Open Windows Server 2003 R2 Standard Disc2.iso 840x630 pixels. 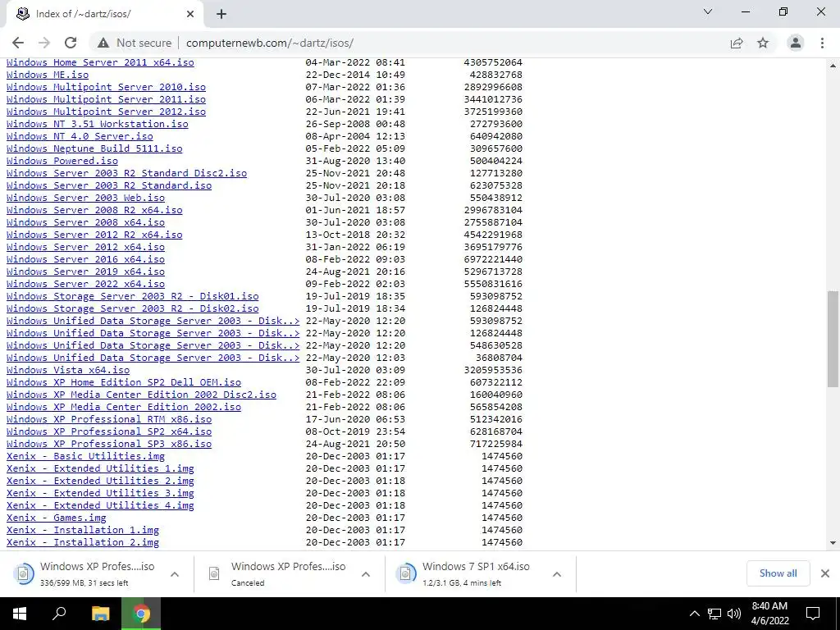tap(126, 173)
